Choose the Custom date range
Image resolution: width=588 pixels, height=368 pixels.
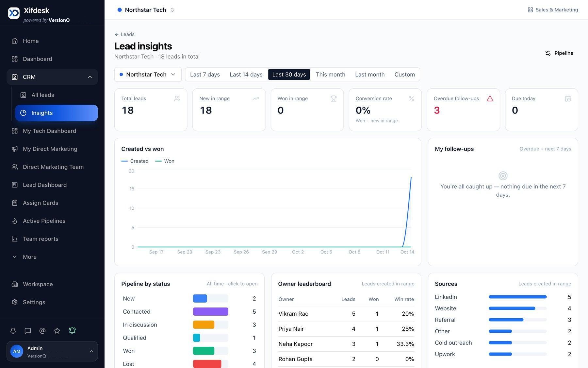pyautogui.click(x=404, y=75)
